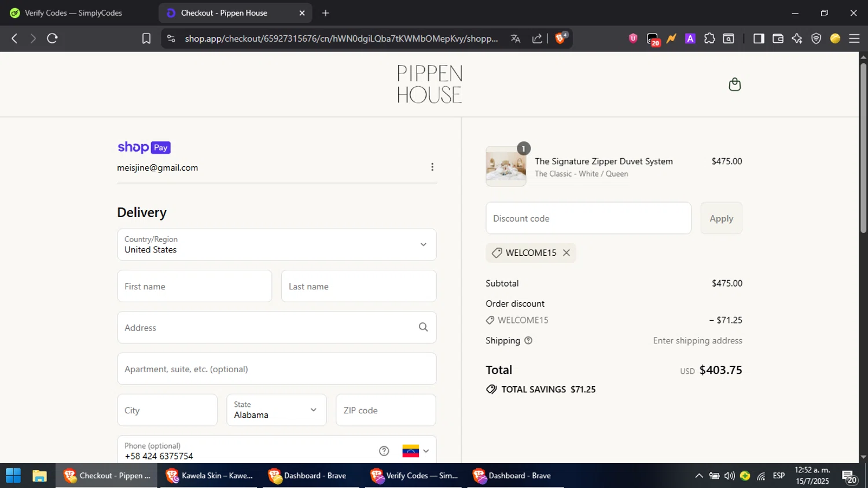868x488 pixels.
Task: Switch to Kawela Skin taskbar window
Action: point(209,476)
